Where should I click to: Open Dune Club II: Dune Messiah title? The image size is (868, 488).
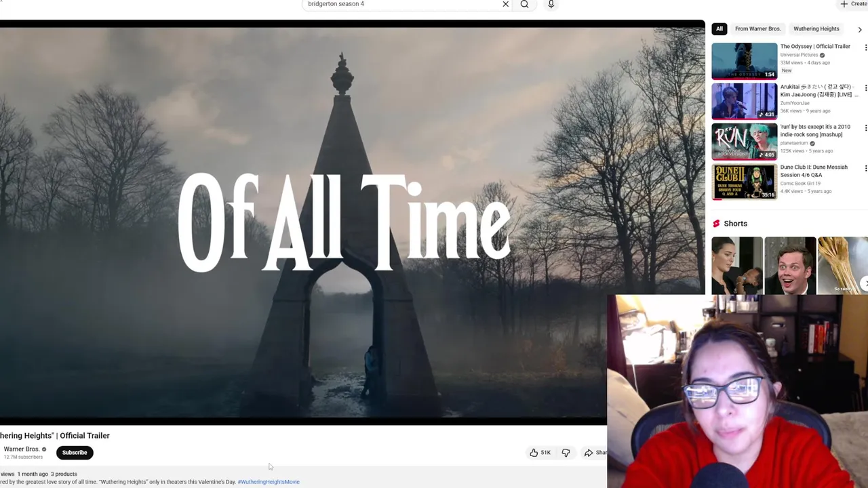[x=814, y=171]
